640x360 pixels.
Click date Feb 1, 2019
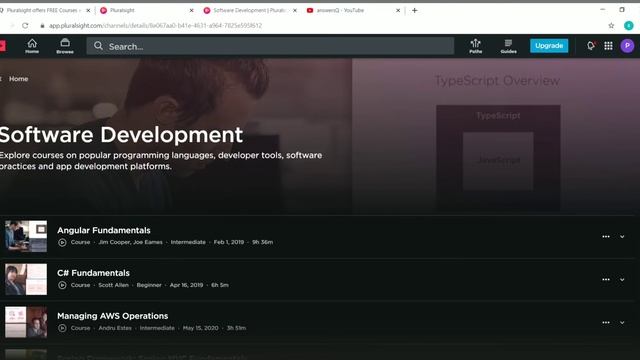point(229,242)
